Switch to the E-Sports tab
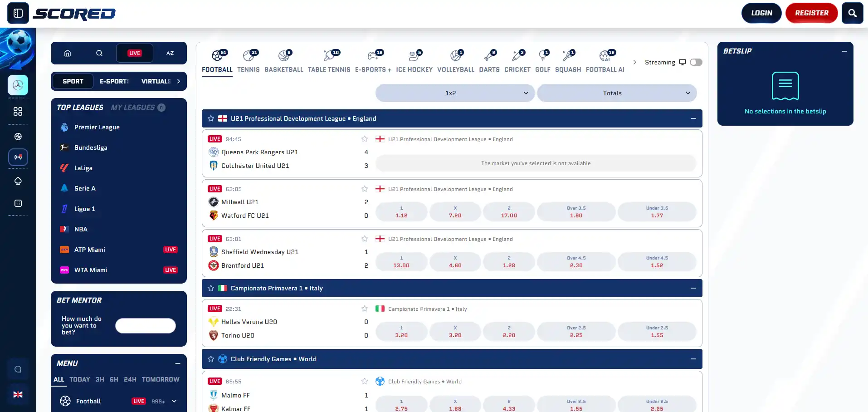 [x=114, y=81]
